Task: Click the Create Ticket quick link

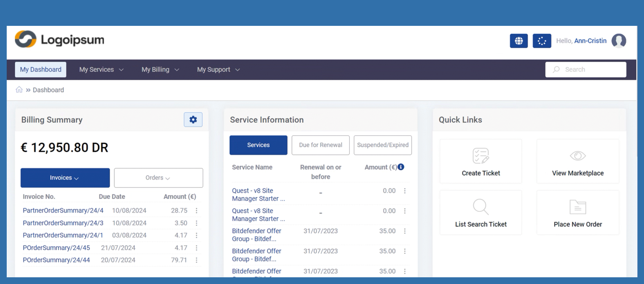Action: click(480, 161)
